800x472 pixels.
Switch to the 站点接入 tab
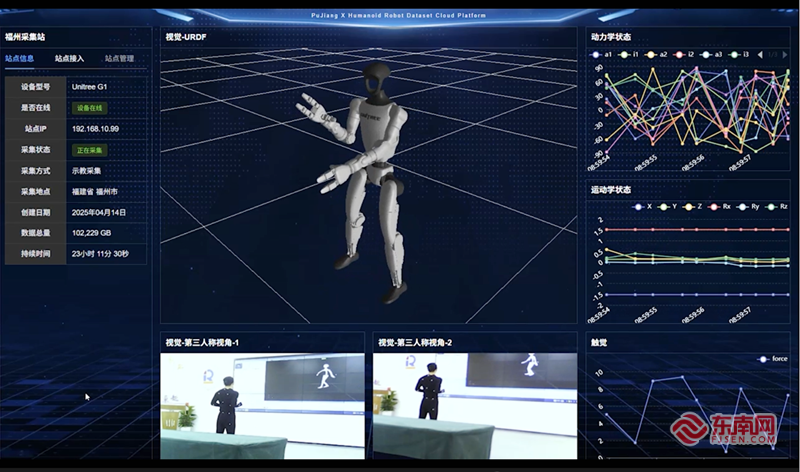click(69, 59)
